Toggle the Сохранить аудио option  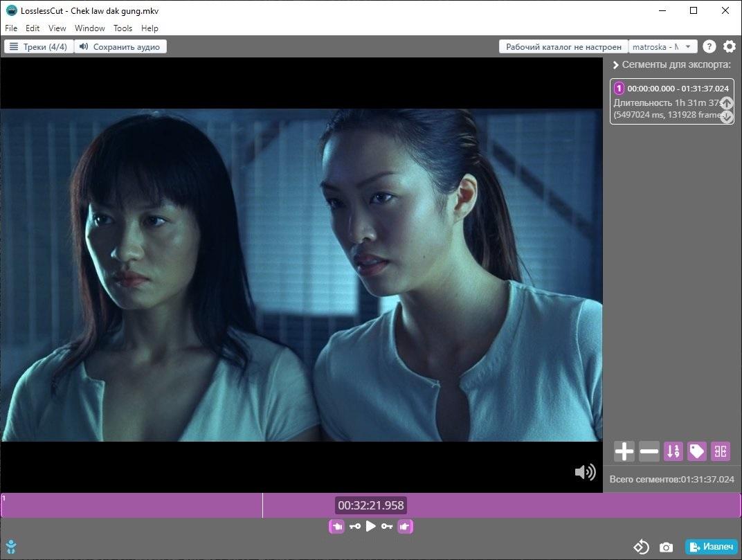click(x=120, y=47)
